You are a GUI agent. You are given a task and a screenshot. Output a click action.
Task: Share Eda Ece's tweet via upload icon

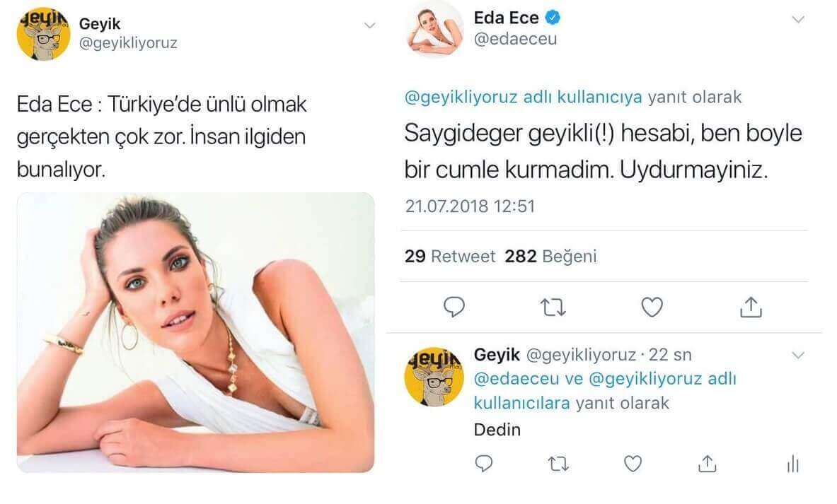coord(751,307)
